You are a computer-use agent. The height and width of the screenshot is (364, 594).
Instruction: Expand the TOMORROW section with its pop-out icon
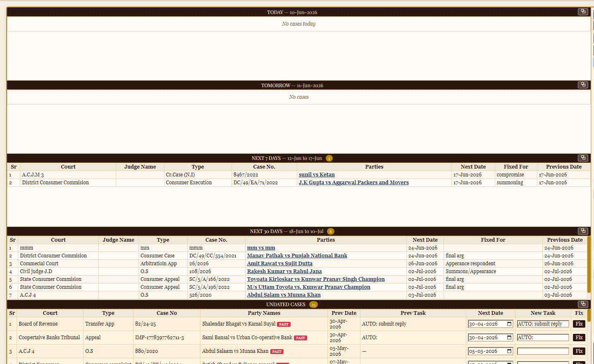583,85
